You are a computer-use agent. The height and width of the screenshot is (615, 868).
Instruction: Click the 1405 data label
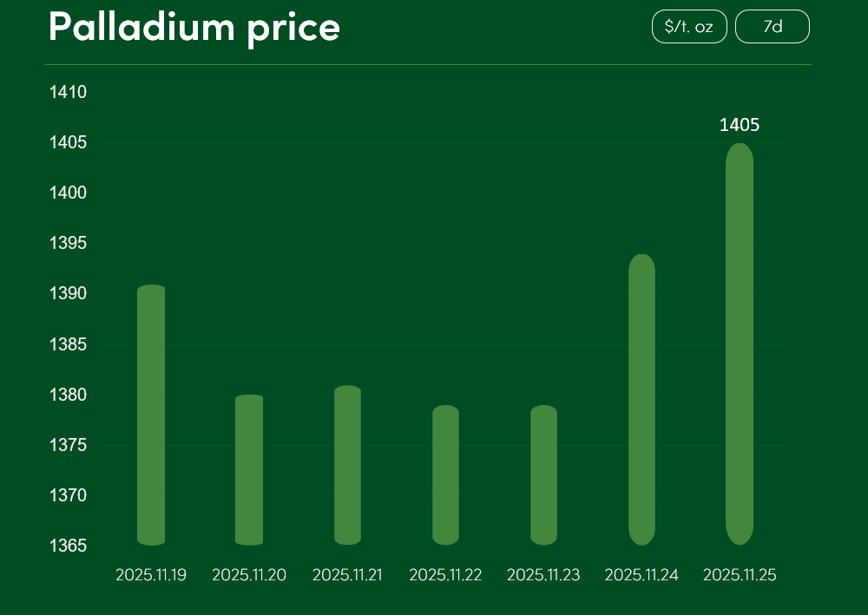coord(740,125)
